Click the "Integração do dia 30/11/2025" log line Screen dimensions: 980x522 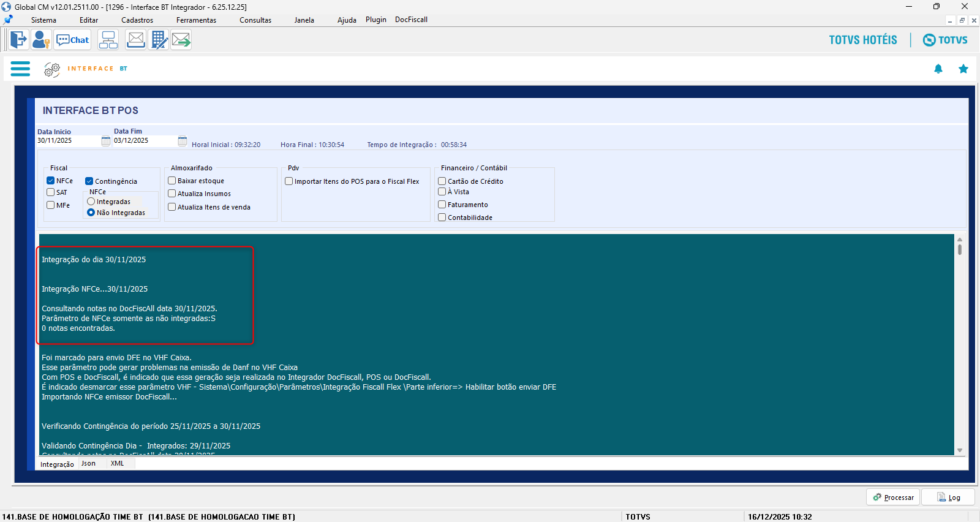[94, 260]
